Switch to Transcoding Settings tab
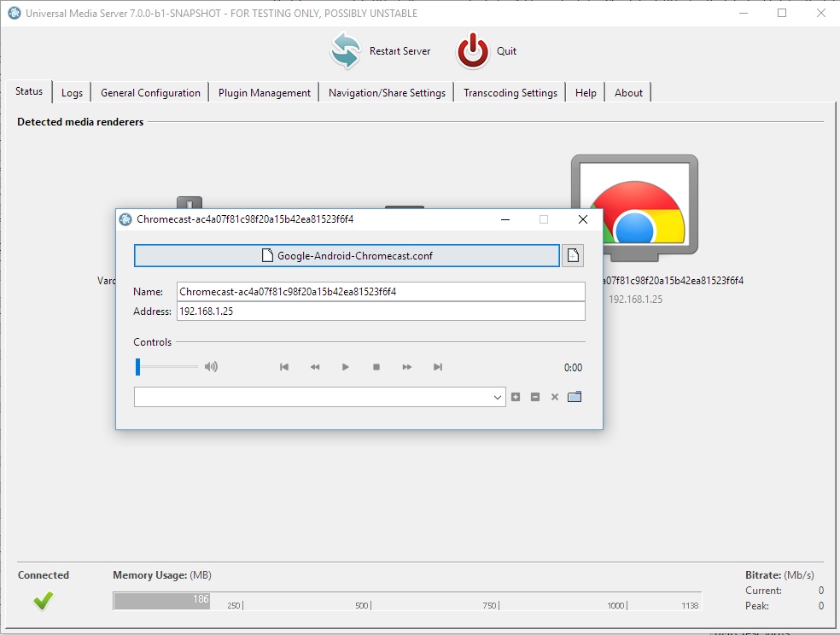The image size is (840, 635). [510, 93]
